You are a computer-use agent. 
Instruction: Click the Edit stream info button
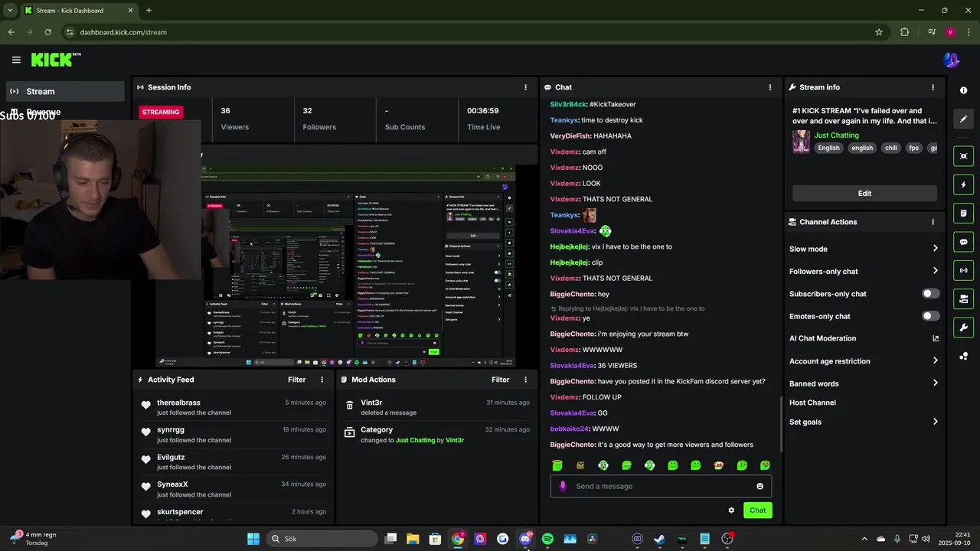pos(864,194)
